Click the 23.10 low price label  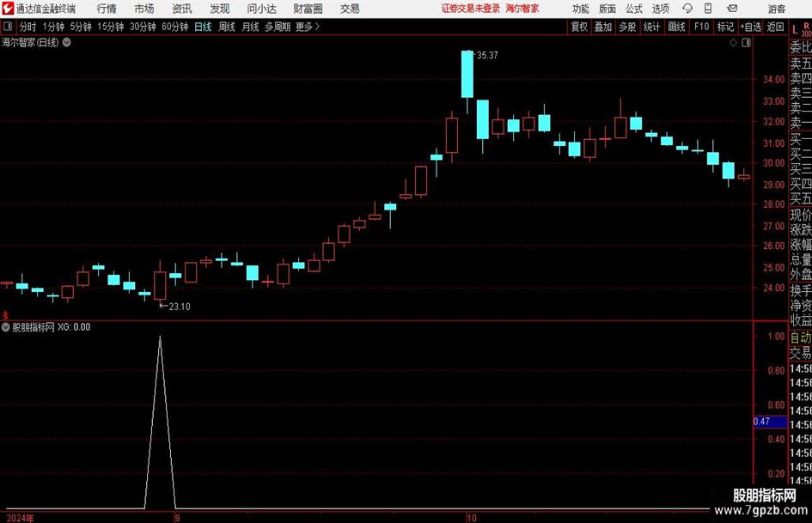tap(180, 307)
